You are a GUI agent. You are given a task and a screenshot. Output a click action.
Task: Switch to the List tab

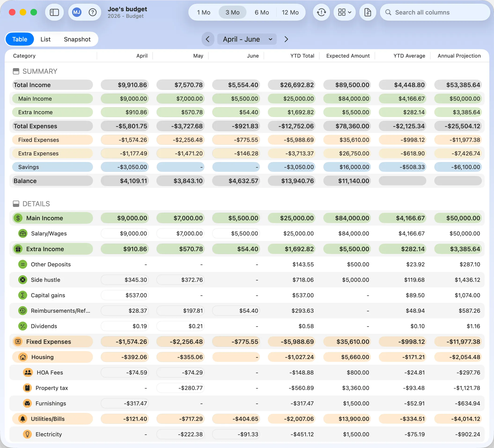pos(46,39)
